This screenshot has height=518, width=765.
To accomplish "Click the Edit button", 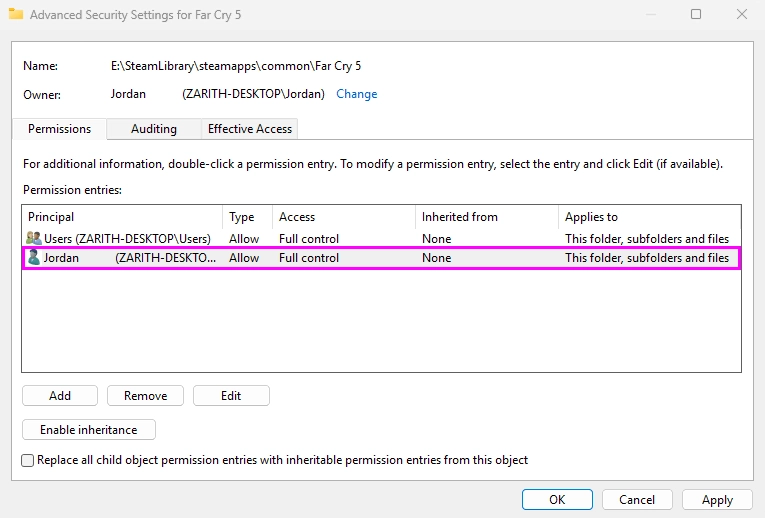I will pos(231,396).
